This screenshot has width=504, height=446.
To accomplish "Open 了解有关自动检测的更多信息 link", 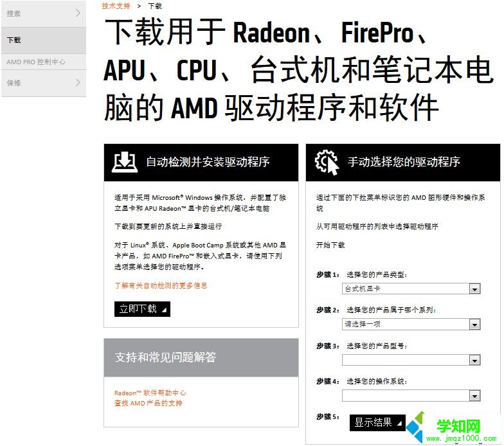I will point(161,285).
